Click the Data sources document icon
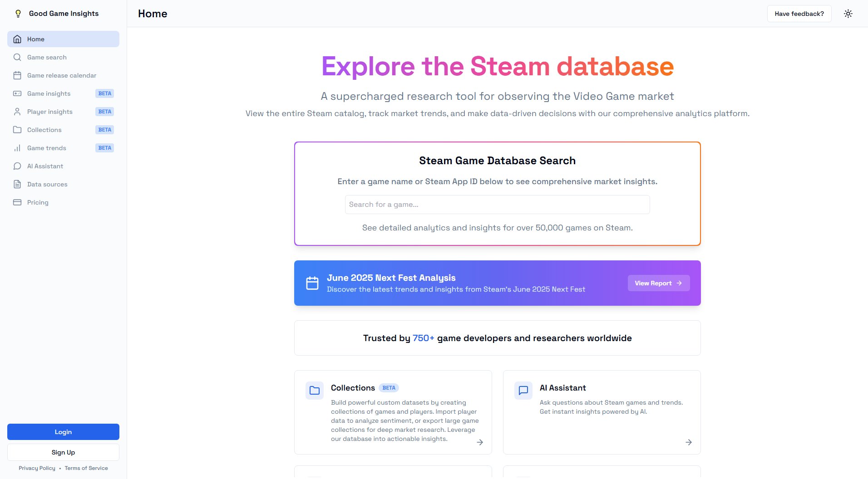This screenshot has width=868, height=479. pyautogui.click(x=17, y=184)
